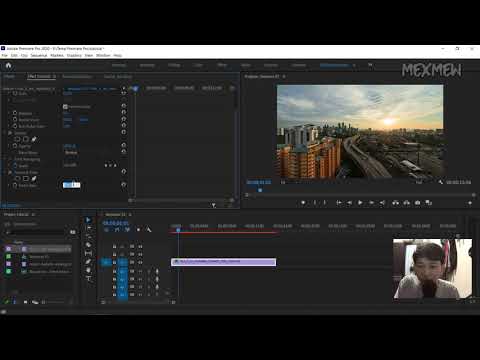The image size is (480, 360).
Task: Open the Program Monitor zoom level dropdown
Action: (x=283, y=182)
